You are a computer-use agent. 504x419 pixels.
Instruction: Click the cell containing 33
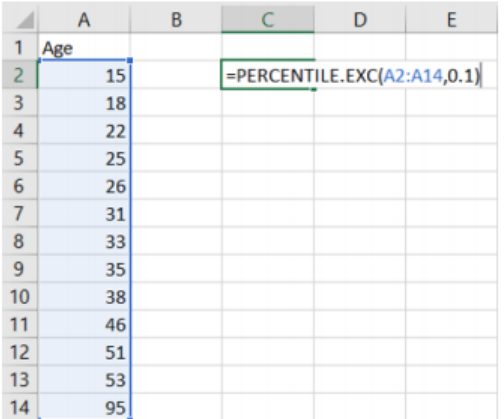84,241
